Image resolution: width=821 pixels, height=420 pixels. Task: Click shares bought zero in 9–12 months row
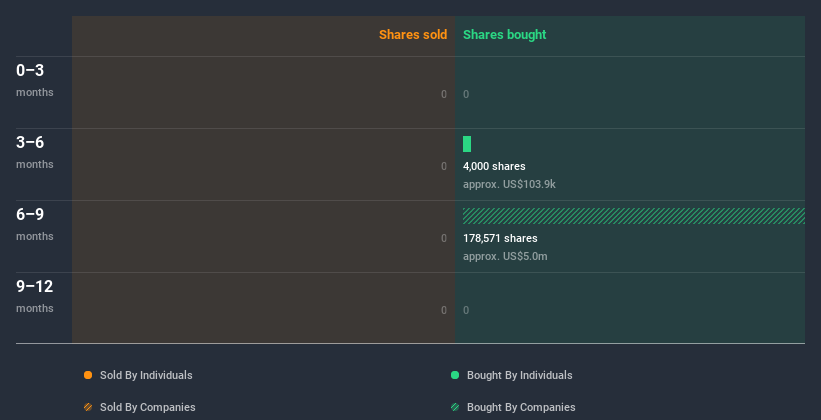466,311
